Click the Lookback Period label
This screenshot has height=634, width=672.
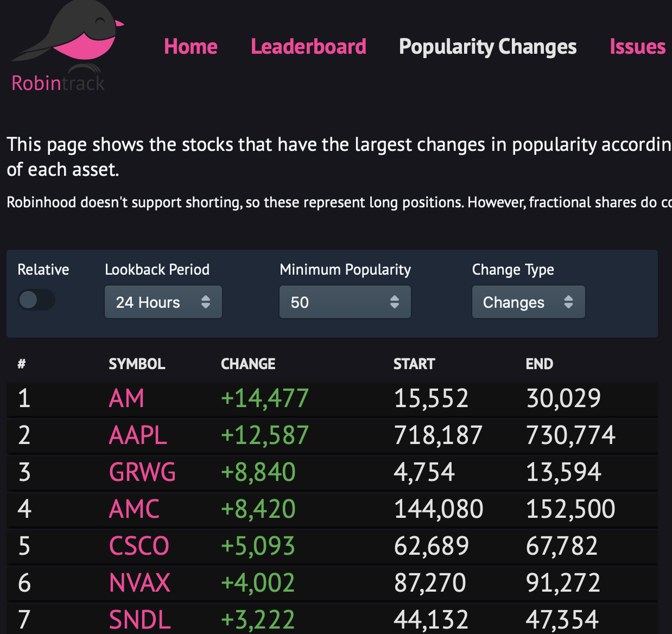tap(157, 270)
